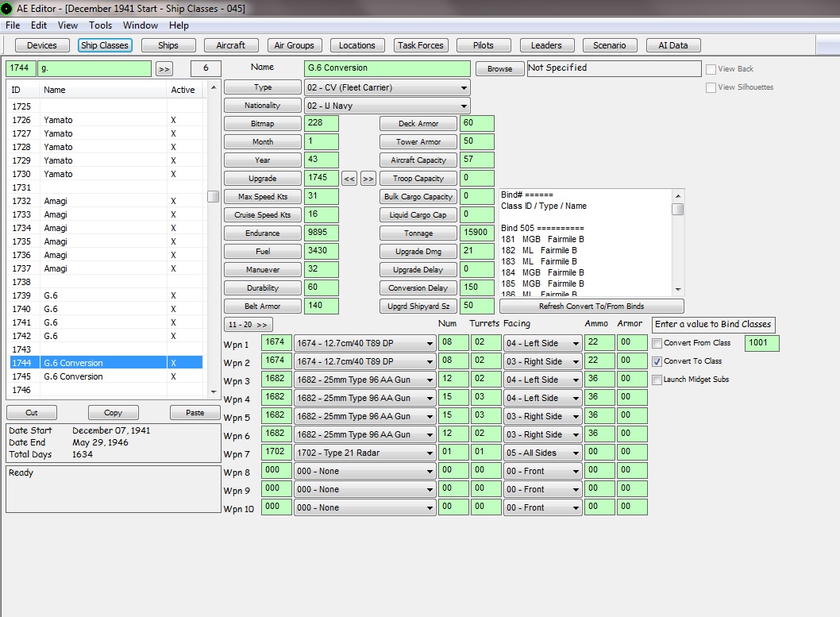
Task: Click the Max Speed Kts label button
Action: pos(263,197)
